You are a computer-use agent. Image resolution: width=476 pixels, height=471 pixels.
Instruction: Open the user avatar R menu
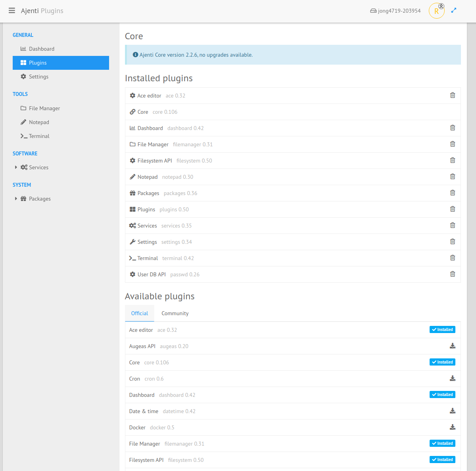[x=436, y=11]
